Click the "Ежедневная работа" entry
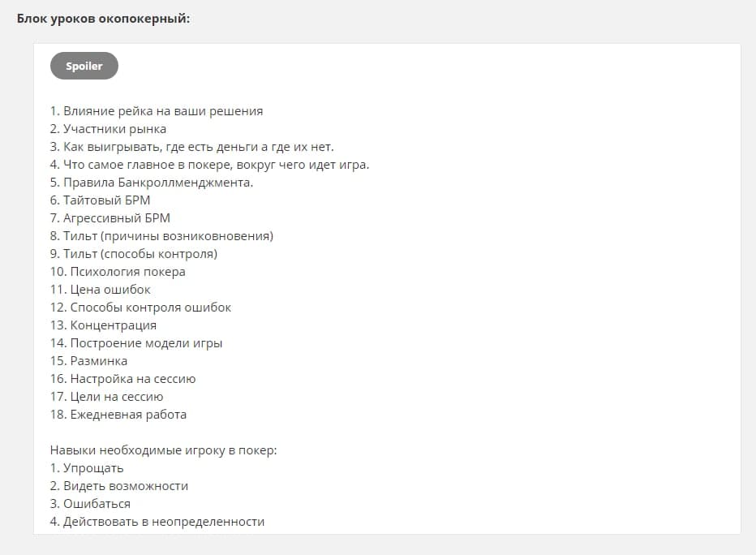756x555 pixels. 118,415
